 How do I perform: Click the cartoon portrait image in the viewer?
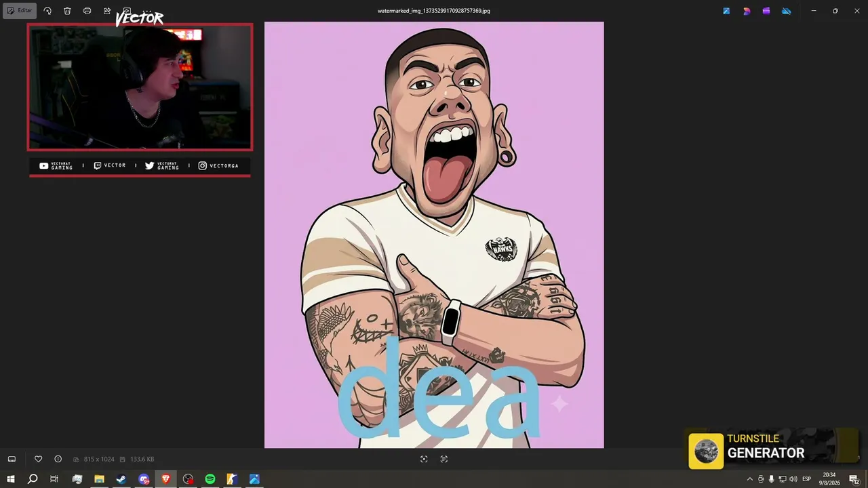click(x=434, y=235)
